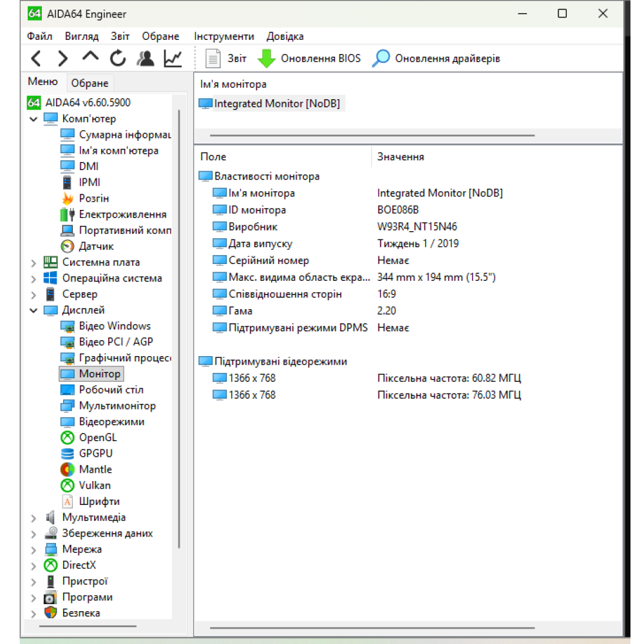Open the Vulkan icon item
This screenshot has height=644, width=644.
coord(86,486)
